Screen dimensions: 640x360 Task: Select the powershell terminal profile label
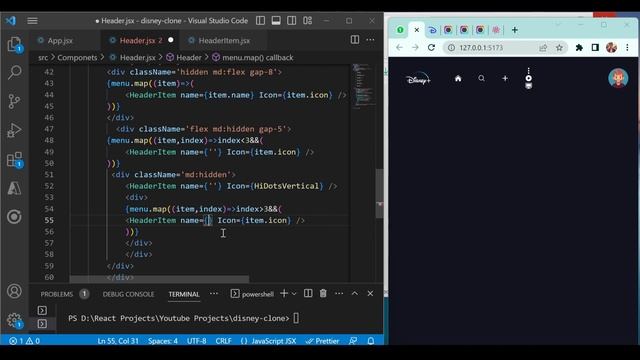pos(258,294)
